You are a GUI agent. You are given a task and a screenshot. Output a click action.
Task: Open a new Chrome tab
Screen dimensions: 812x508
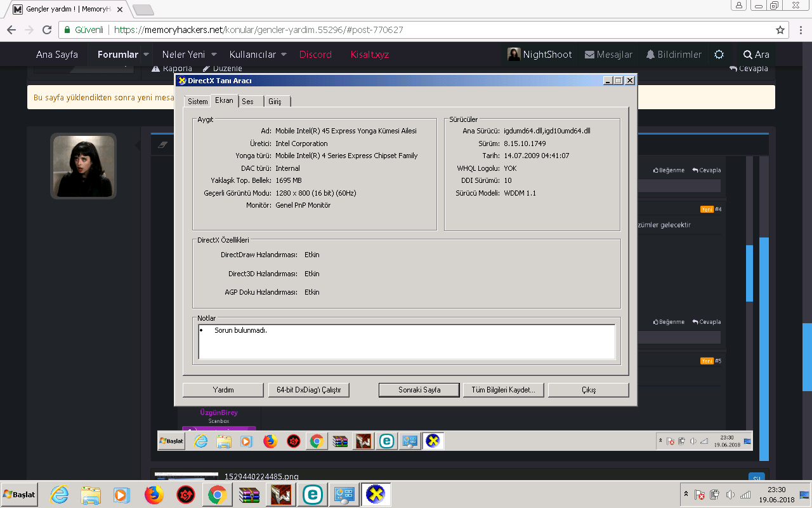(x=143, y=10)
